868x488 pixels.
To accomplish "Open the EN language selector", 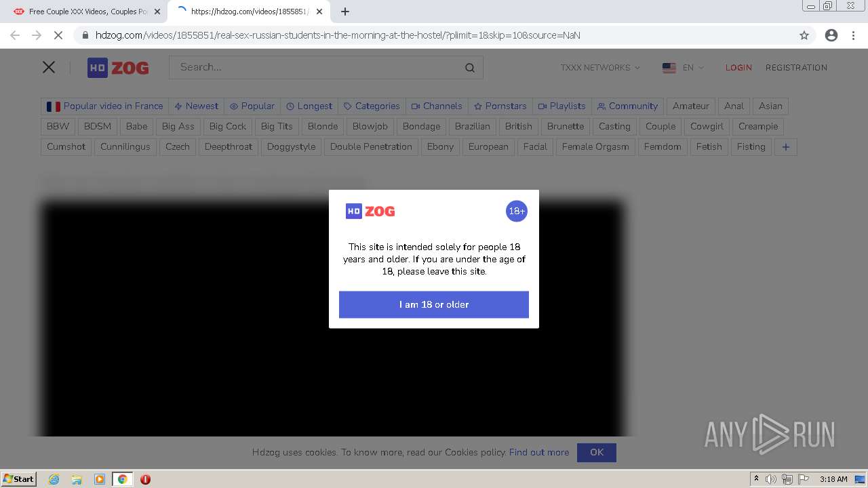I will click(x=684, y=68).
